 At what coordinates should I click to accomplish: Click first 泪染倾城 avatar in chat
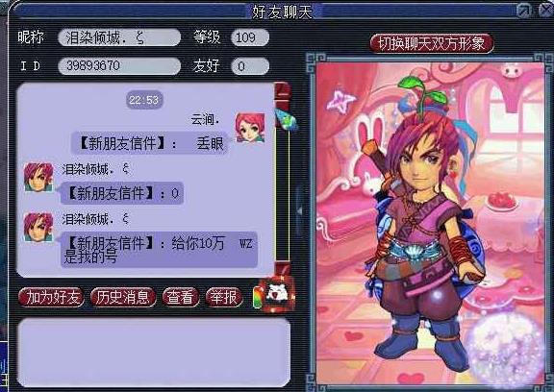click(x=38, y=177)
